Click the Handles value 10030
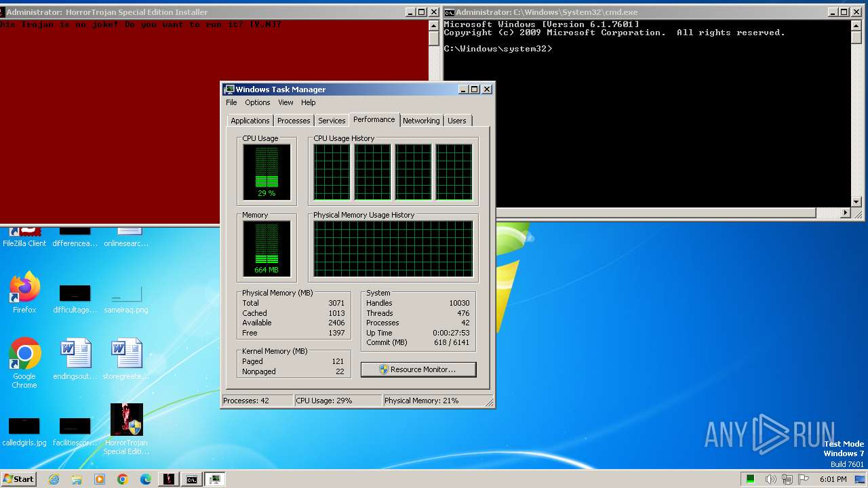868x488 pixels. pyautogui.click(x=459, y=303)
